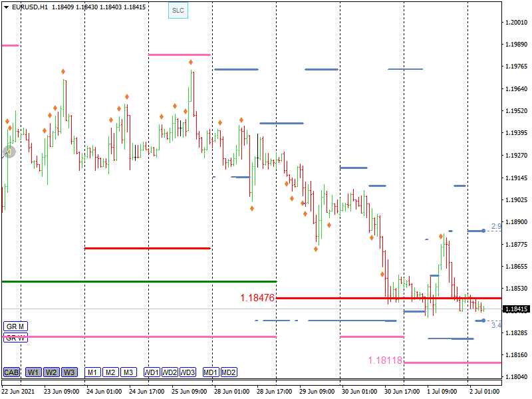Select the pink 1.18118 price level label
532x399 pixels.
385,360
